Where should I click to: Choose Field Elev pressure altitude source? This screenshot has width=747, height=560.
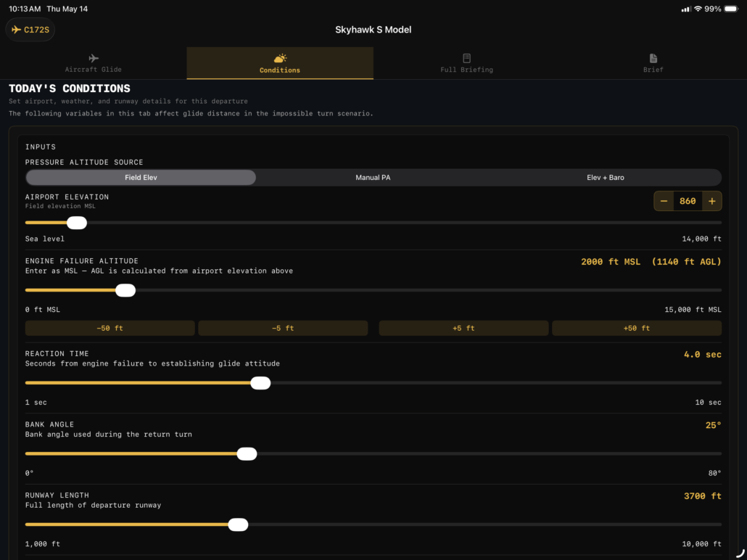pos(141,177)
